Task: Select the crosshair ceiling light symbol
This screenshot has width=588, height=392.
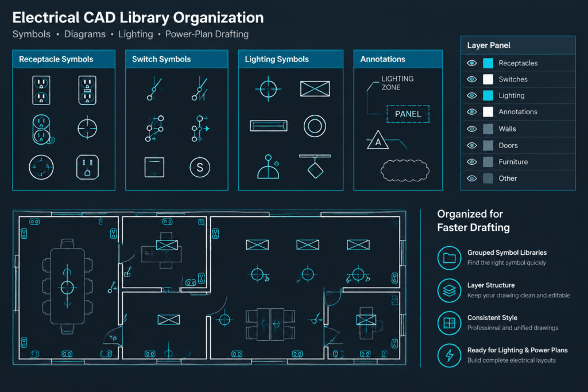Action: [x=268, y=89]
